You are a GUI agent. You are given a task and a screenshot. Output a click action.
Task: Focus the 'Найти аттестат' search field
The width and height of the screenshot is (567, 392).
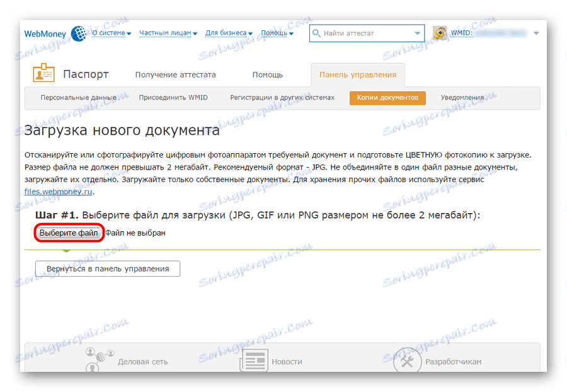(x=367, y=33)
